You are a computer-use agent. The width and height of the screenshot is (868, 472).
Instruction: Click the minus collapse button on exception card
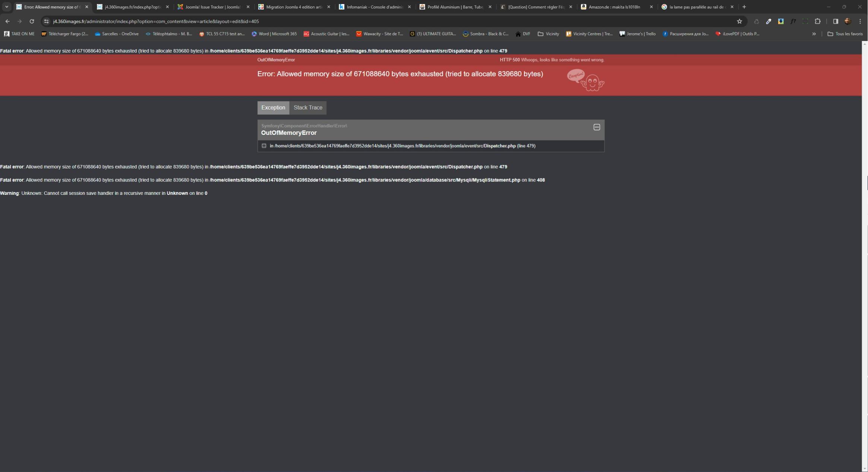[x=597, y=127]
